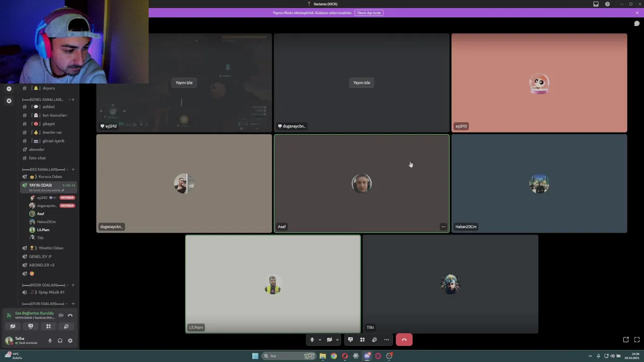Show the voice channel chat bubble icon
The height and width of the screenshot is (362, 644).
point(636,24)
